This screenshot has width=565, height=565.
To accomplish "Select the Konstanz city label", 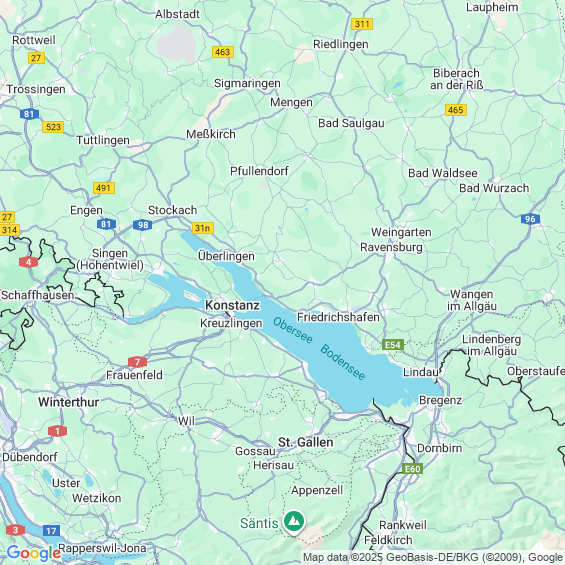I will coord(232,305).
